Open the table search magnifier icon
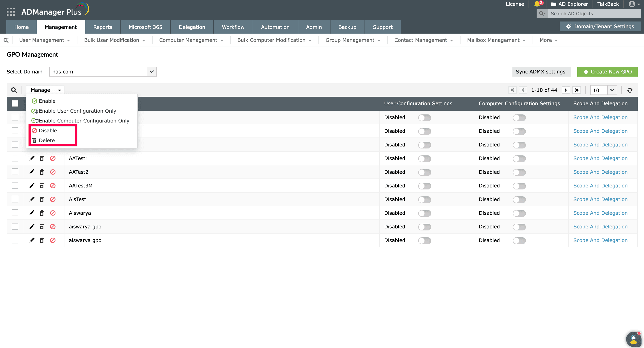 14,90
